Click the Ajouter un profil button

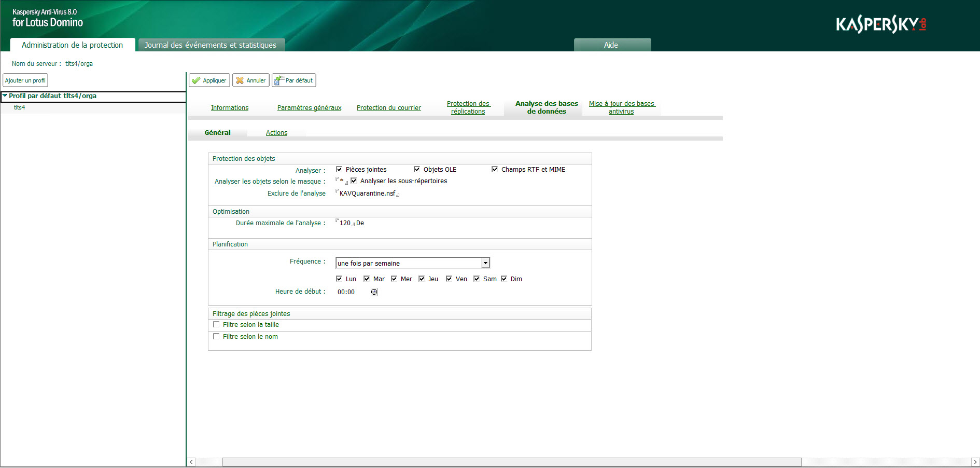25,80
